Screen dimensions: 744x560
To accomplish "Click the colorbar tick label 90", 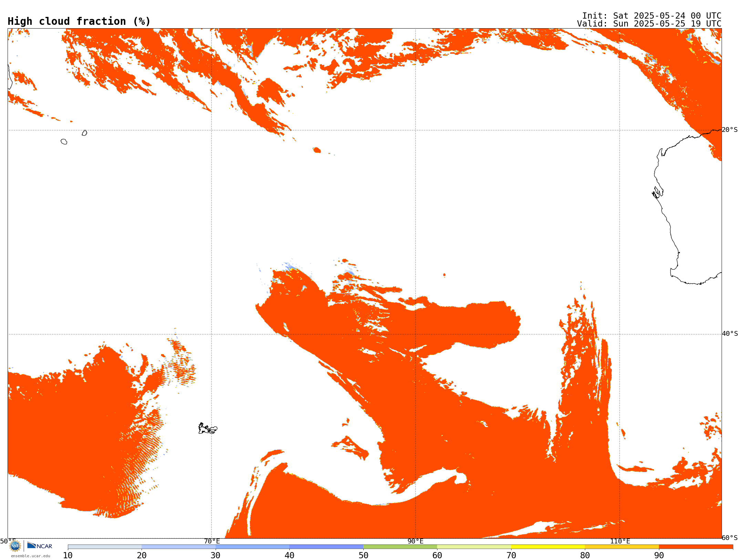I will pos(659,556).
